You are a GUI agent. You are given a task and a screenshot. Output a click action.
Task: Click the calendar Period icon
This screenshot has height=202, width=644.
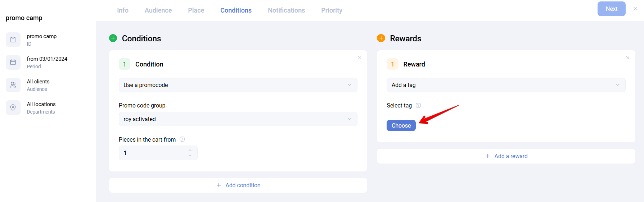tap(13, 62)
